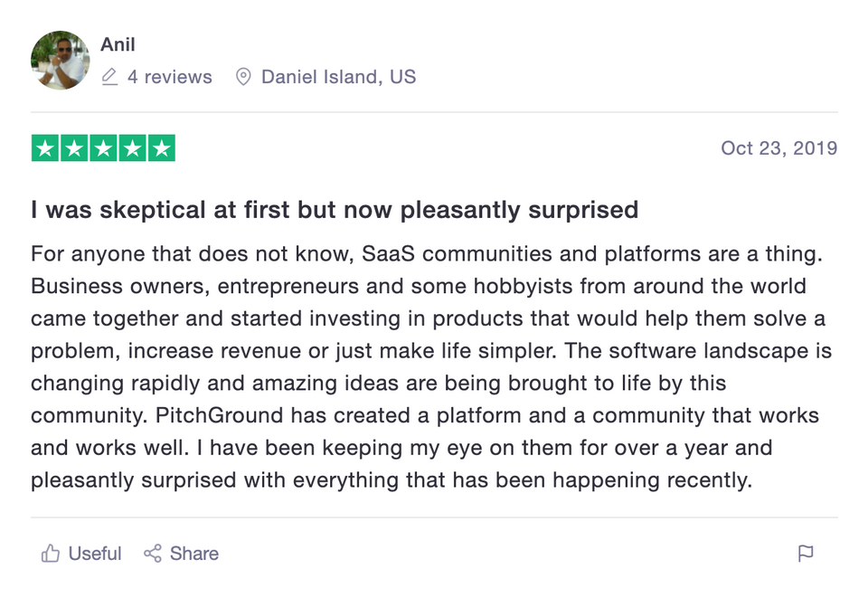Click the third green rating star
This screenshot has height=598, width=868.
[x=103, y=148]
